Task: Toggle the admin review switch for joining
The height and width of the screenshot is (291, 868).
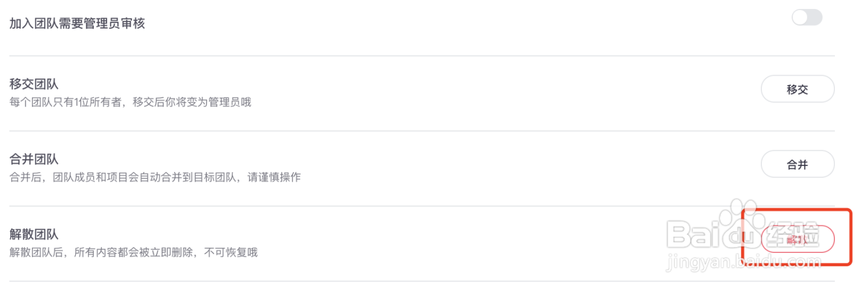Action: click(806, 18)
